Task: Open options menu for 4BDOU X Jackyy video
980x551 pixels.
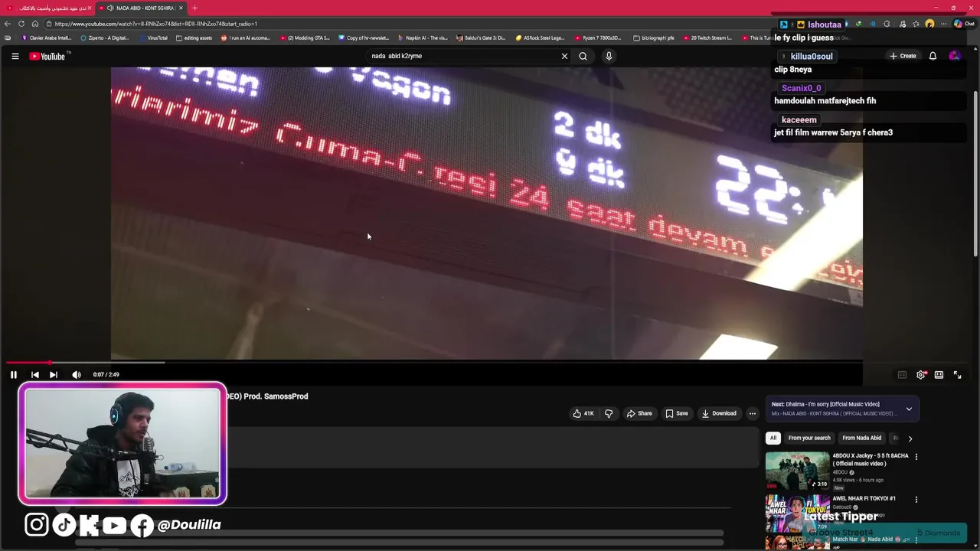Action: click(x=916, y=457)
